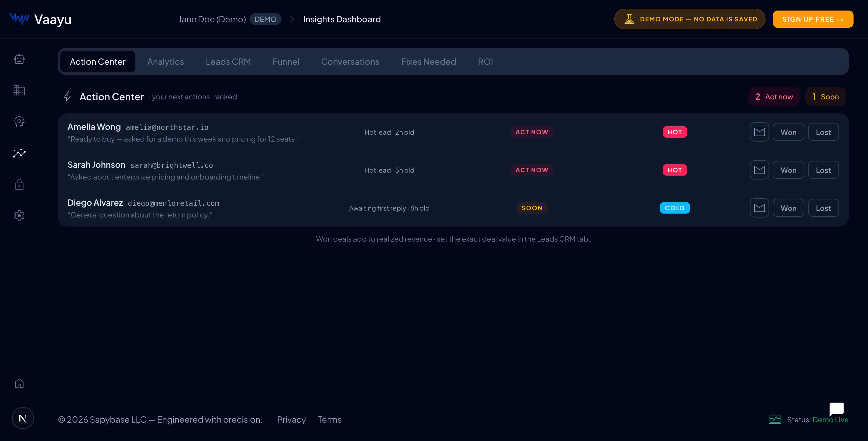The image size is (868, 441).
Task: Mark Diego Alvarez as Lost
Action: [823, 208]
